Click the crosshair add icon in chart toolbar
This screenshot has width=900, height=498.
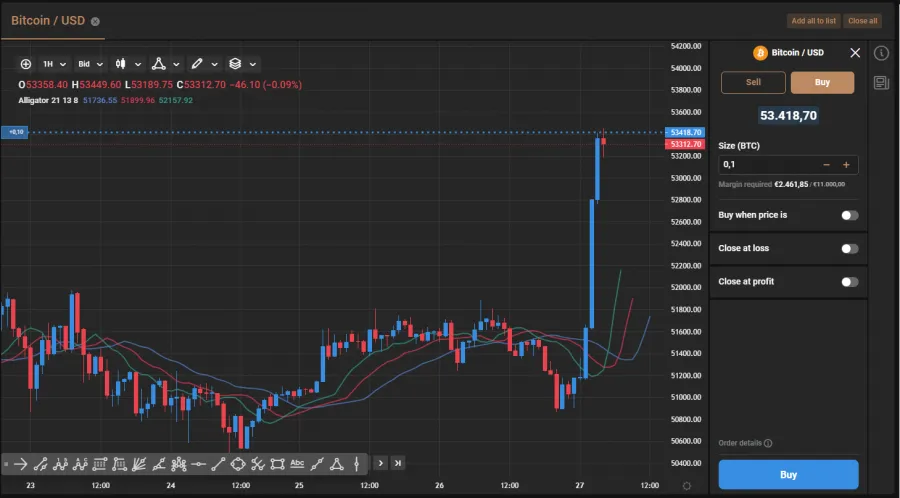(26, 64)
